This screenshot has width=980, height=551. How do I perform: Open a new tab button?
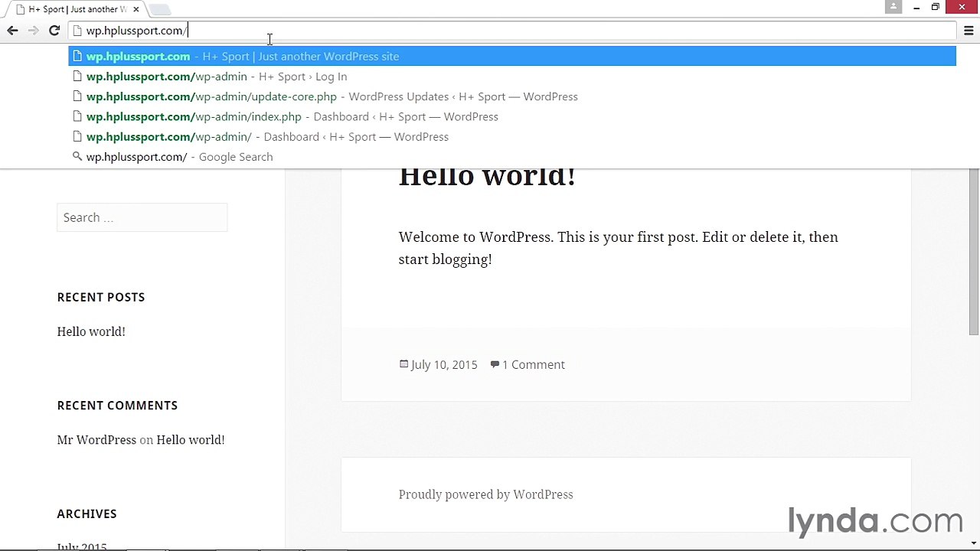[159, 9]
